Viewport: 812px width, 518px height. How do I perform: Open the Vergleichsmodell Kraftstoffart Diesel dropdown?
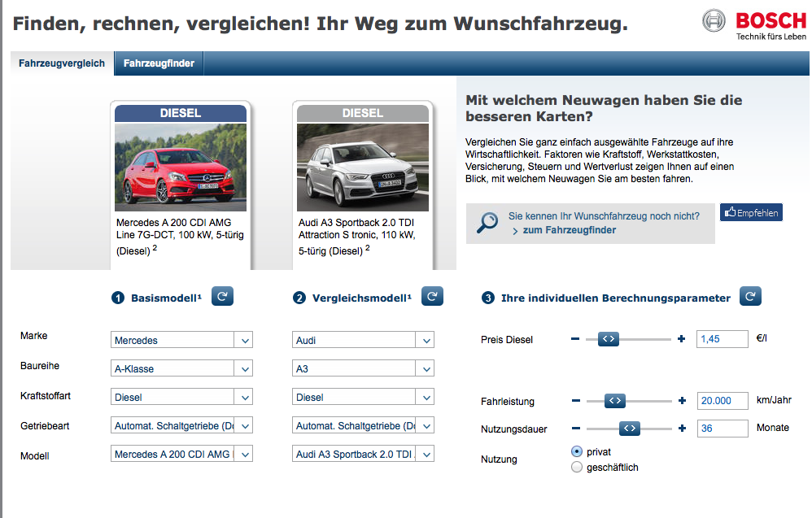coord(363,397)
